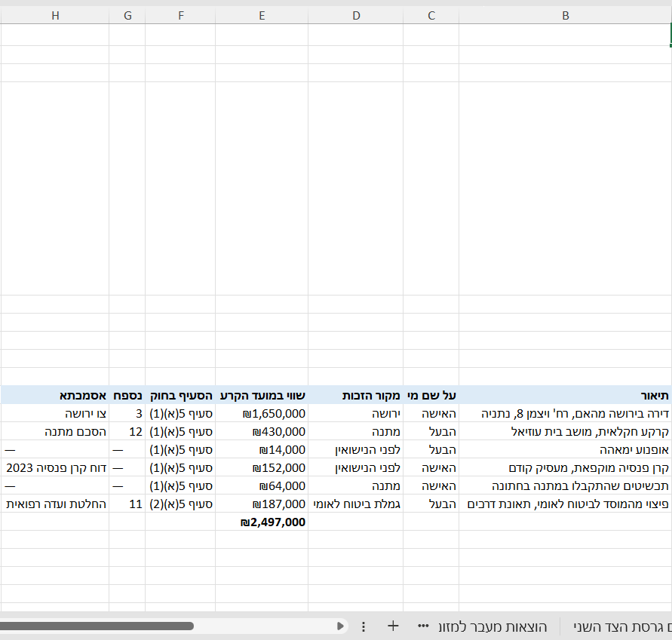Select the פיצוי מהמוסד לביטוח לאומי cell

click(565, 504)
